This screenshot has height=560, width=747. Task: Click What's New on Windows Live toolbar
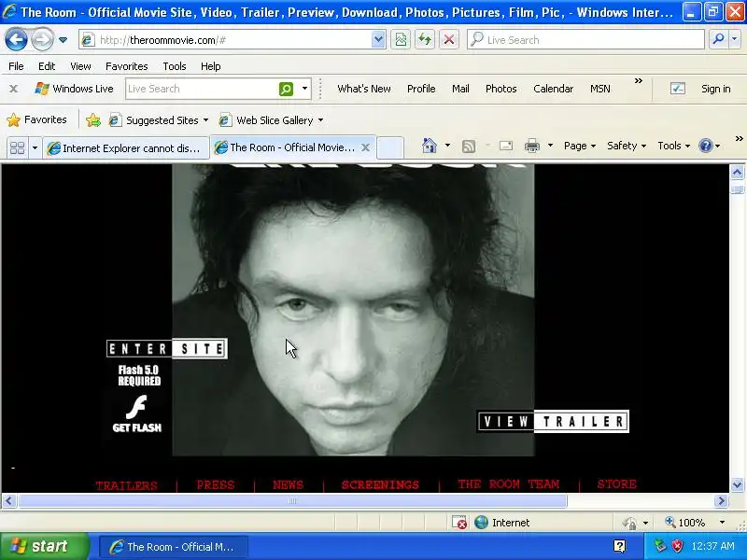pos(364,89)
